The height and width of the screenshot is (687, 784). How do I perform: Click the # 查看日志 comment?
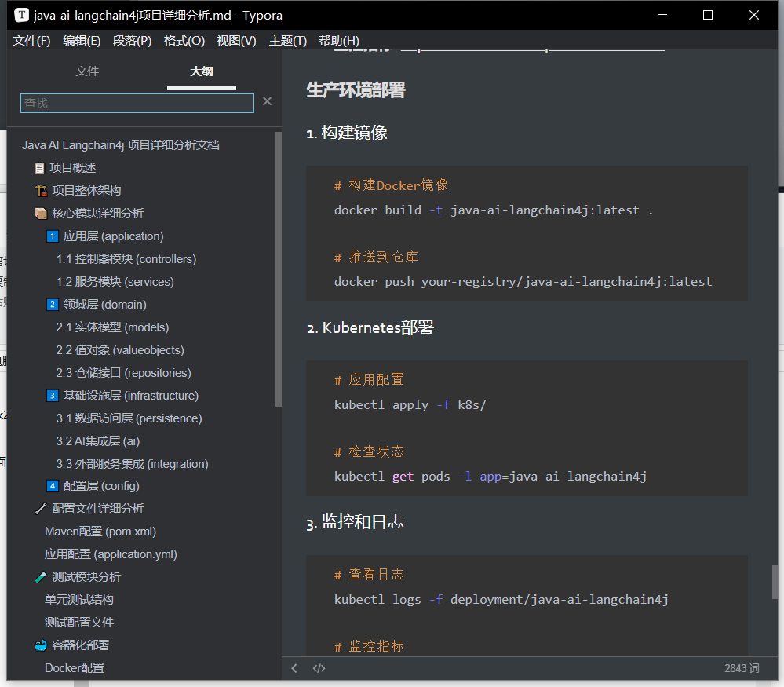point(369,575)
